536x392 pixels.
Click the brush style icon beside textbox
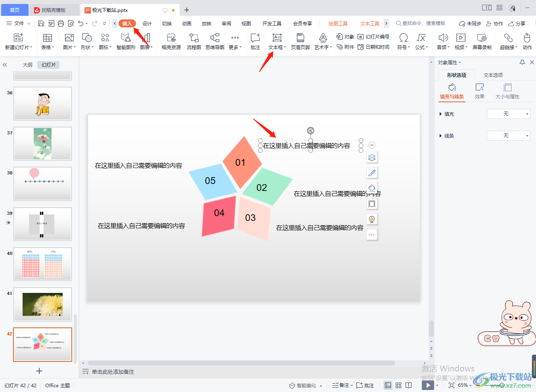point(372,173)
